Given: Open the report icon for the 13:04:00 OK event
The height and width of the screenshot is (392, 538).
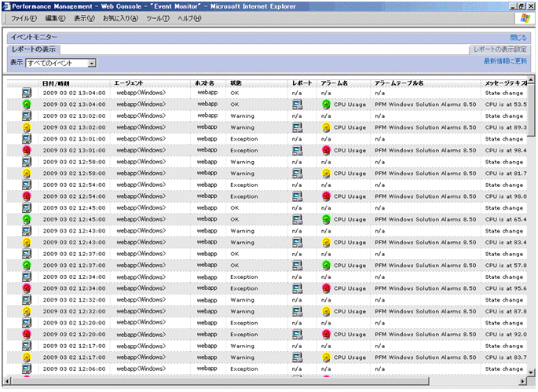Looking at the screenshot, I should 297,104.
